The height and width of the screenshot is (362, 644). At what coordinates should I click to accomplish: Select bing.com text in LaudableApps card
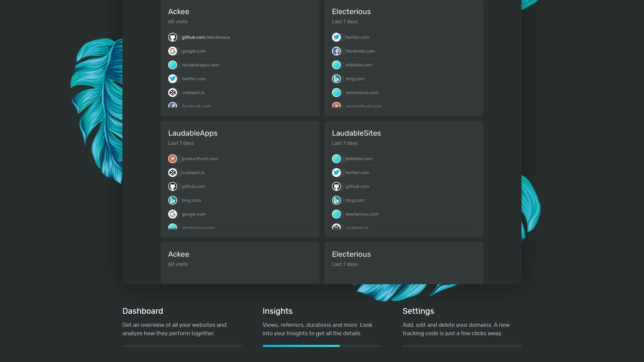191,200
